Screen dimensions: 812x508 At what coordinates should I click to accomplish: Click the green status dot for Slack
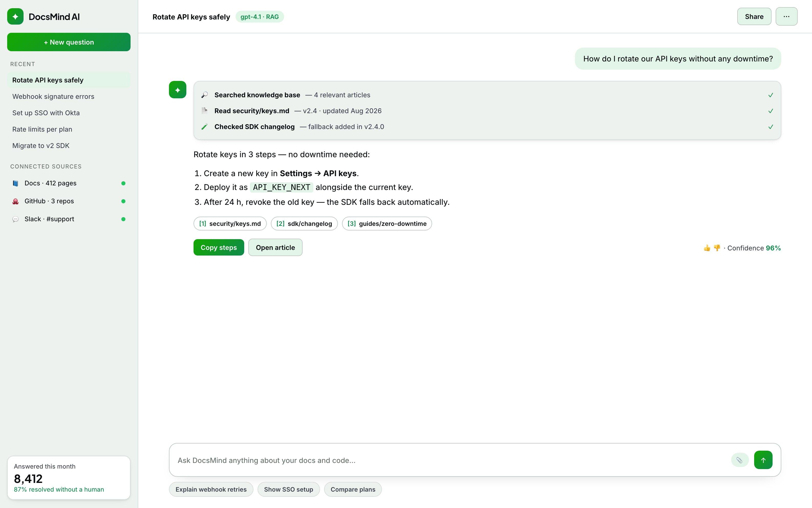123,219
